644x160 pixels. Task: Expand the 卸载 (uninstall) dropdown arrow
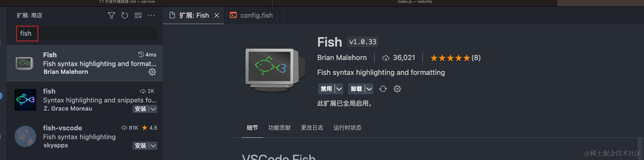tap(369, 89)
